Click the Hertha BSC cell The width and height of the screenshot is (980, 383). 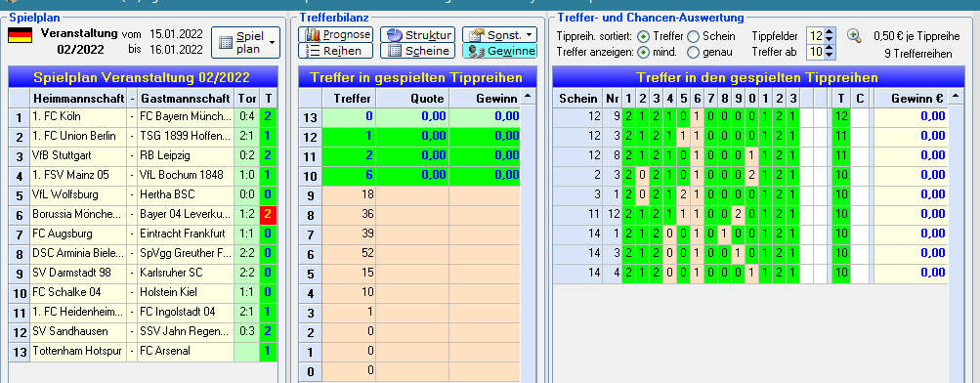187,195
